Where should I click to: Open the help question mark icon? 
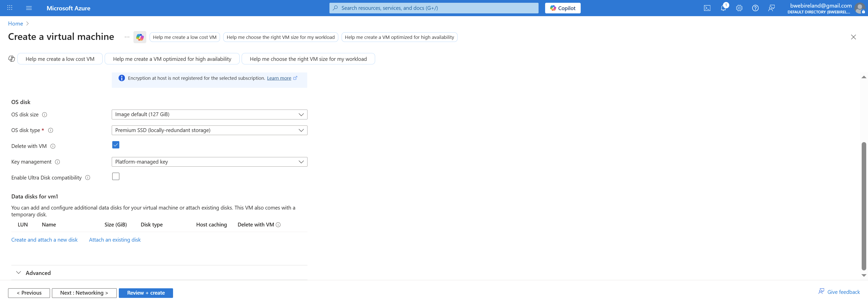pos(755,8)
